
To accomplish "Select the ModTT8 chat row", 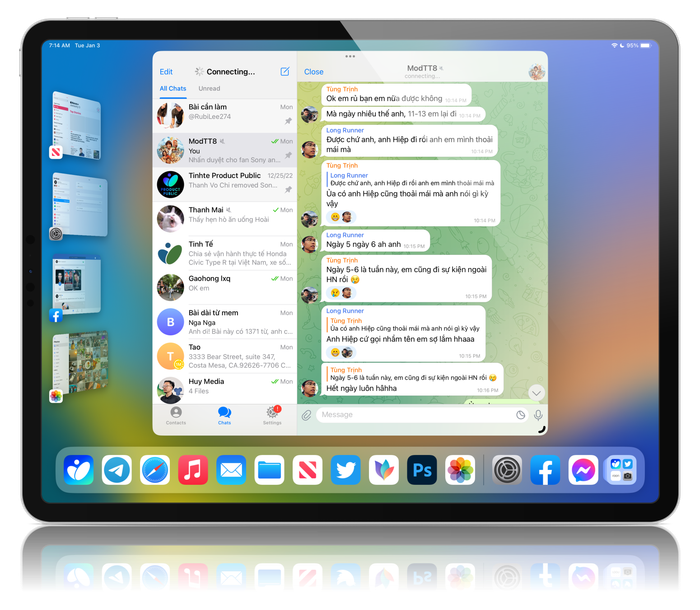I will click(225, 150).
